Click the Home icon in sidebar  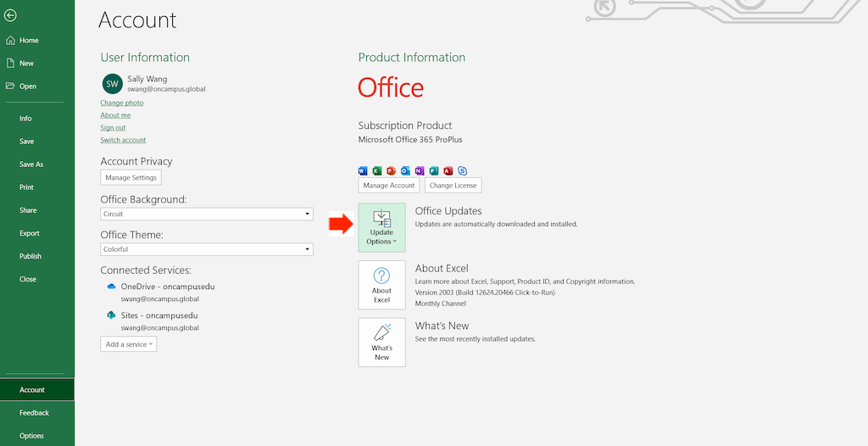click(x=10, y=41)
